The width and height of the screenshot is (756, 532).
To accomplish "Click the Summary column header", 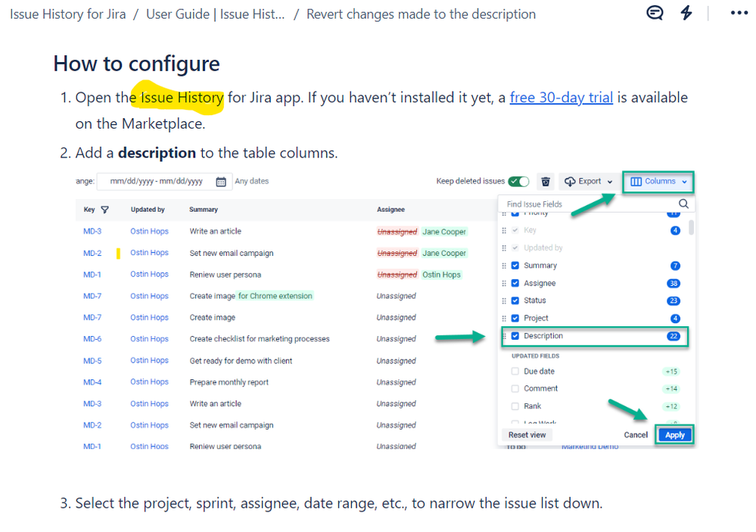I will [204, 210].
